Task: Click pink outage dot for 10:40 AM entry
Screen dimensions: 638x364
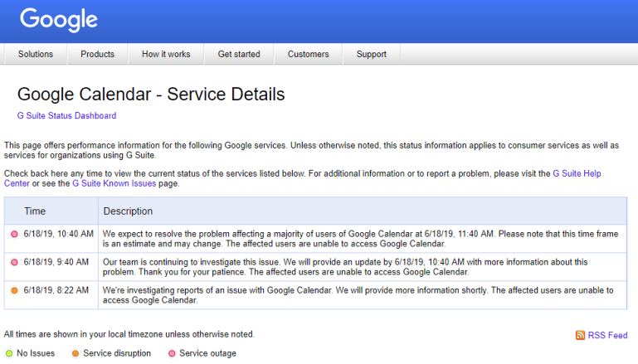Action: click(x=14, y=235)
